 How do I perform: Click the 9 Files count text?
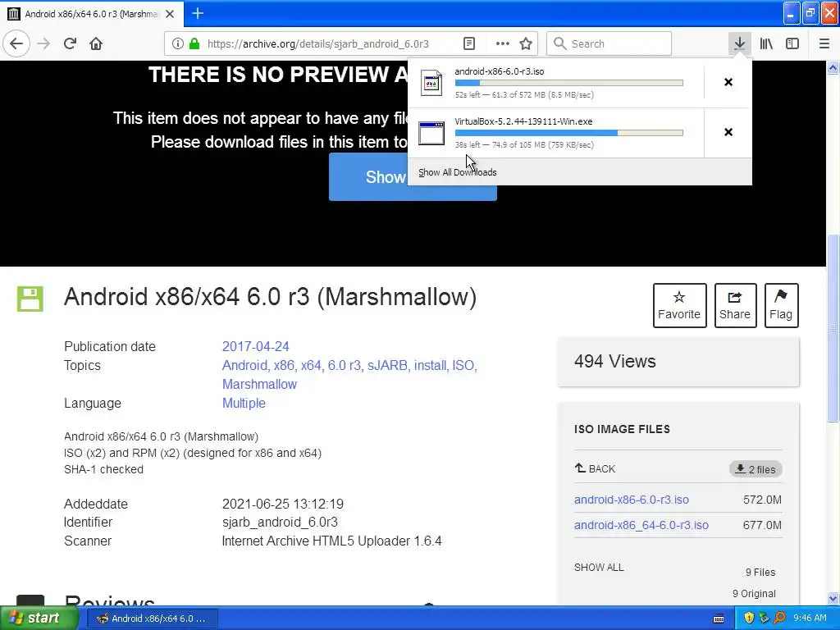760,572
